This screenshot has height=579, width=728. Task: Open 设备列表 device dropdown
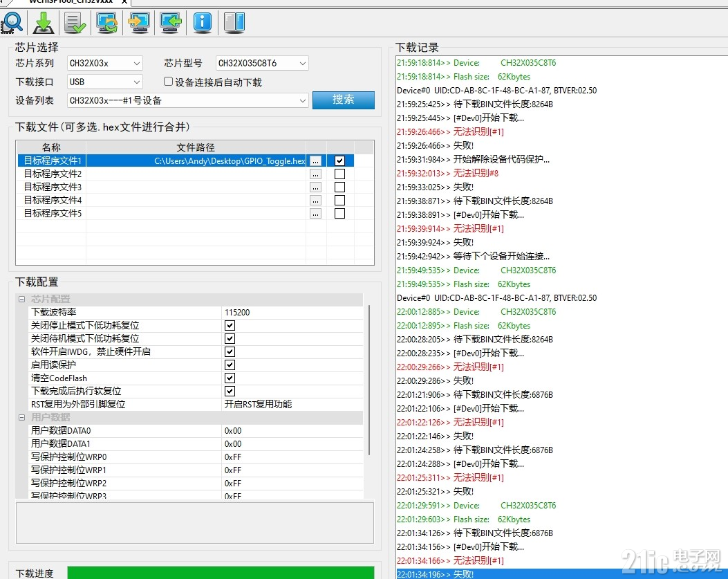click(187, 100)
